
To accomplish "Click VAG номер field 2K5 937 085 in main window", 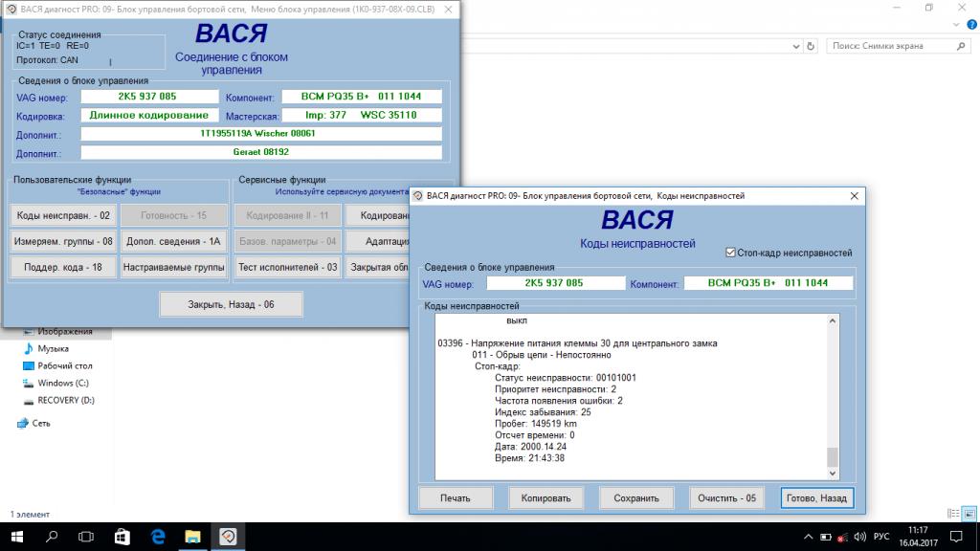I will pos(149,97).
